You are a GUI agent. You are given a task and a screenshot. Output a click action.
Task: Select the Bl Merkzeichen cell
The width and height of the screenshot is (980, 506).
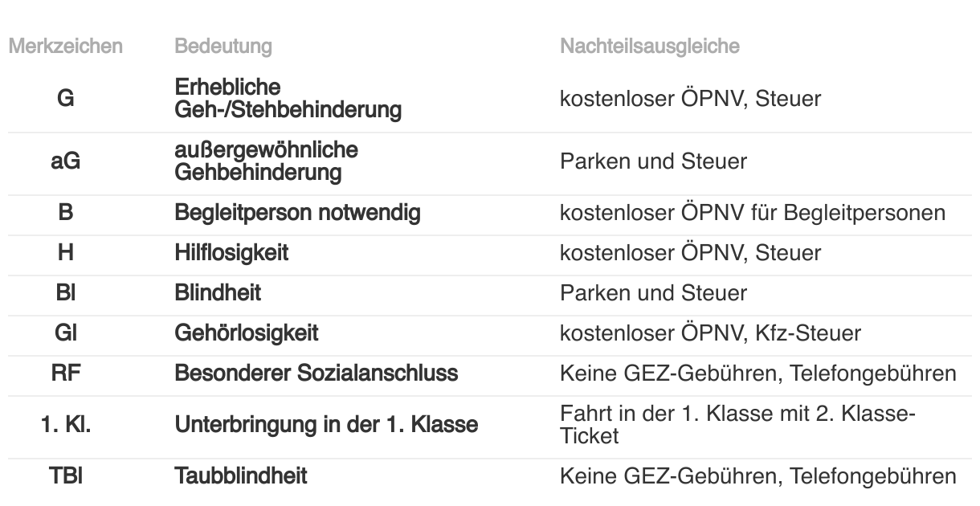(66, 293)
